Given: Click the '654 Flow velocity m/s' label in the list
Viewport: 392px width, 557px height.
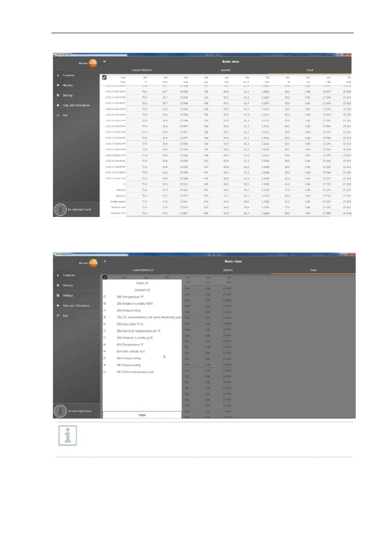Looking at the screenshot, I should coord(130,351).
